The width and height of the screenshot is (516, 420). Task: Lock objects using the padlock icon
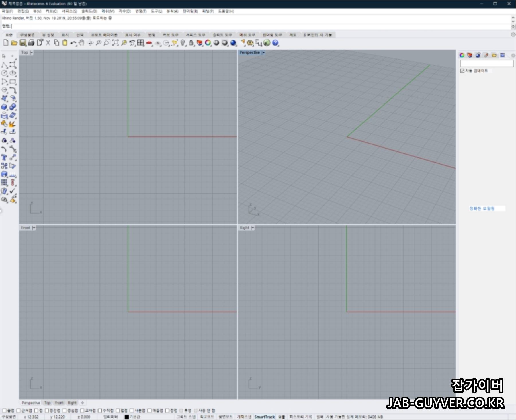[191, 43]
